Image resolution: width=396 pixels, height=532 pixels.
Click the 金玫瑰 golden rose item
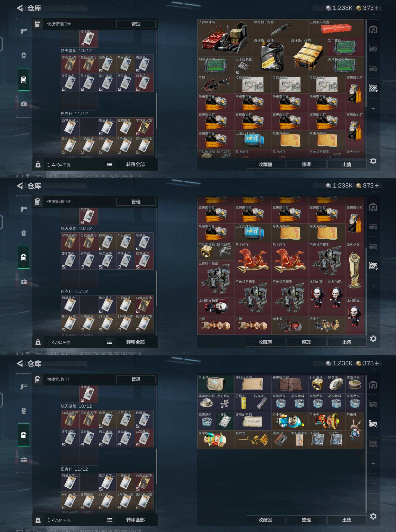(x=253, y=439)
